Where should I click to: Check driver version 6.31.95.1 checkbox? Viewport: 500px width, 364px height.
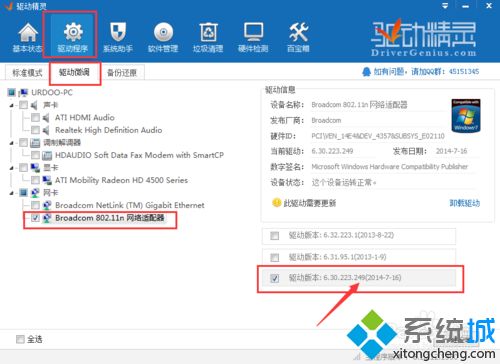click(x=274, y=257)
